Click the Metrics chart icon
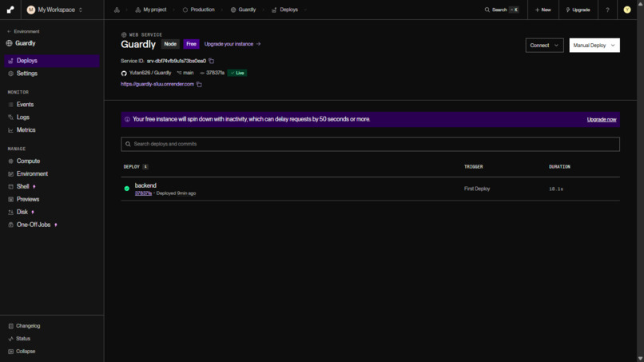The height and width of the screenshot is (362, 644). pos(10,130)
